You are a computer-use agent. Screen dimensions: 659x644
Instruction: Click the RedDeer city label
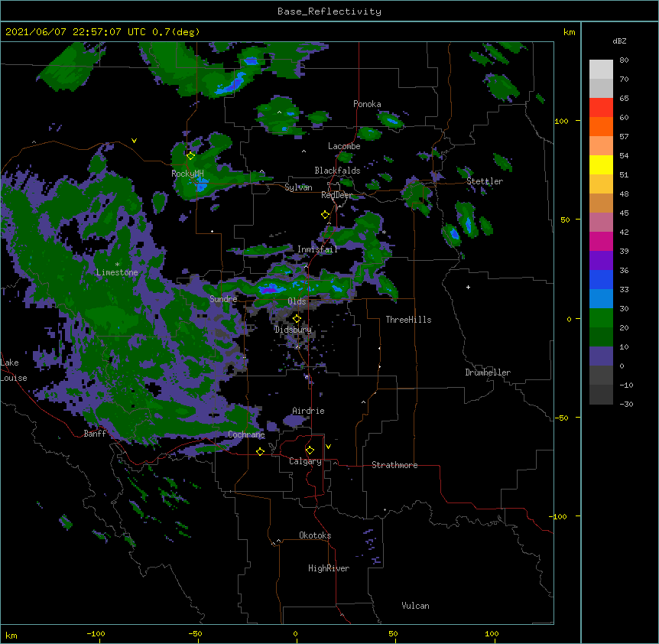[336, 195]
